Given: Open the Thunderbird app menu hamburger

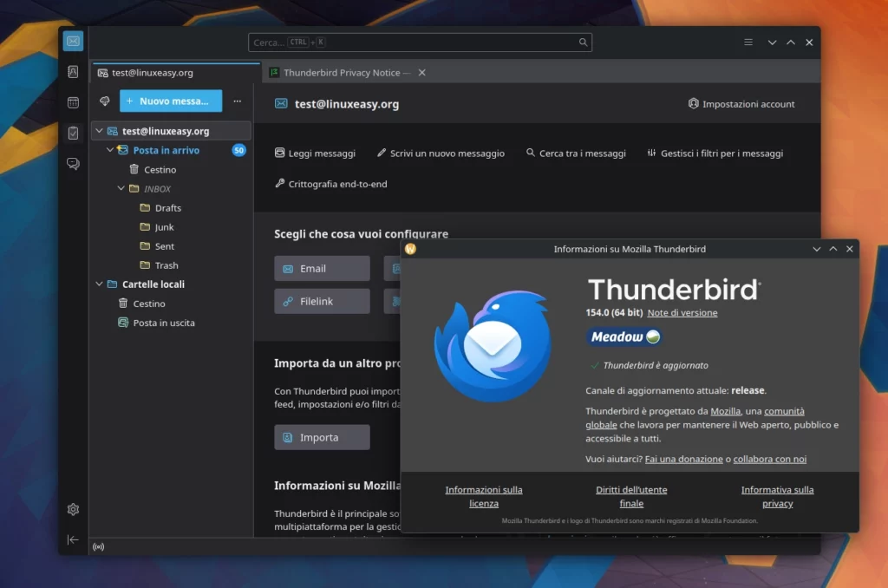Looking at the screenshot, I should tap(748, 42).
